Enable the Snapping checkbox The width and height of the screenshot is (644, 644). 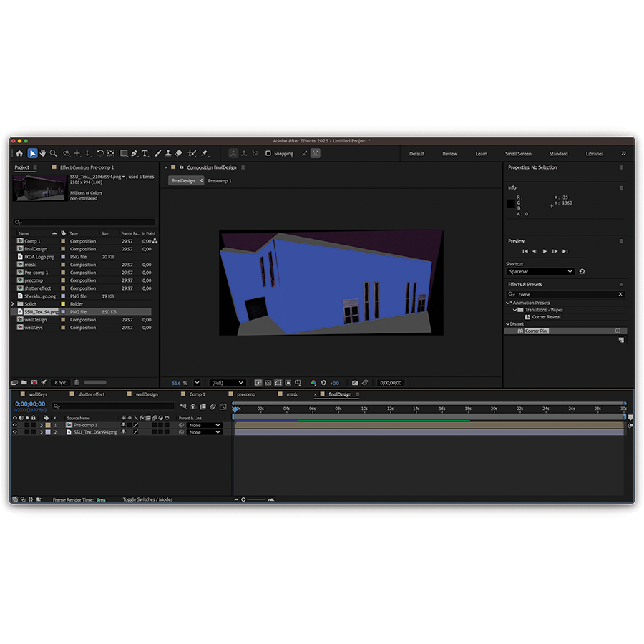click(x=268, y=153)
